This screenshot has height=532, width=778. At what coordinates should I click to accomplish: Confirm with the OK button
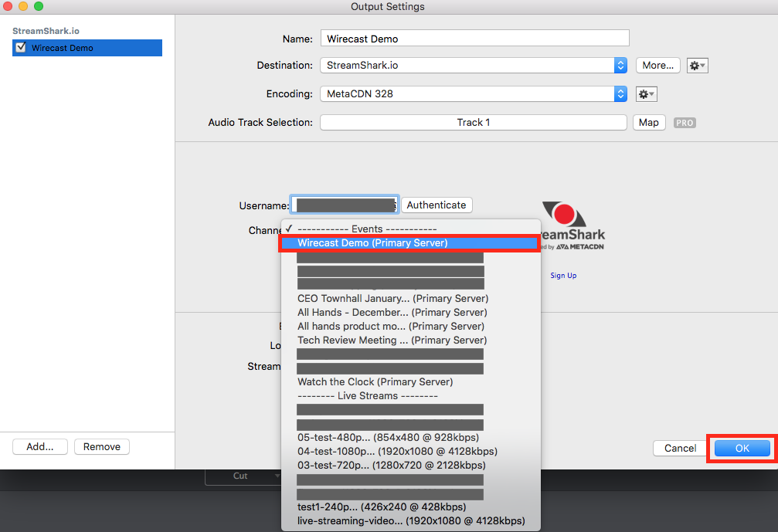tap(742, 448)
